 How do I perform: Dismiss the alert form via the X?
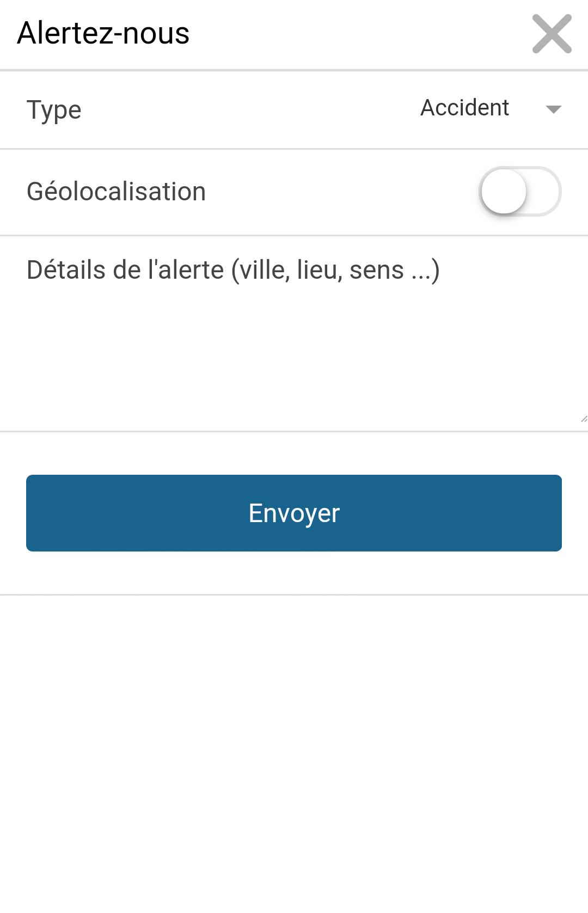coord(552,34)
